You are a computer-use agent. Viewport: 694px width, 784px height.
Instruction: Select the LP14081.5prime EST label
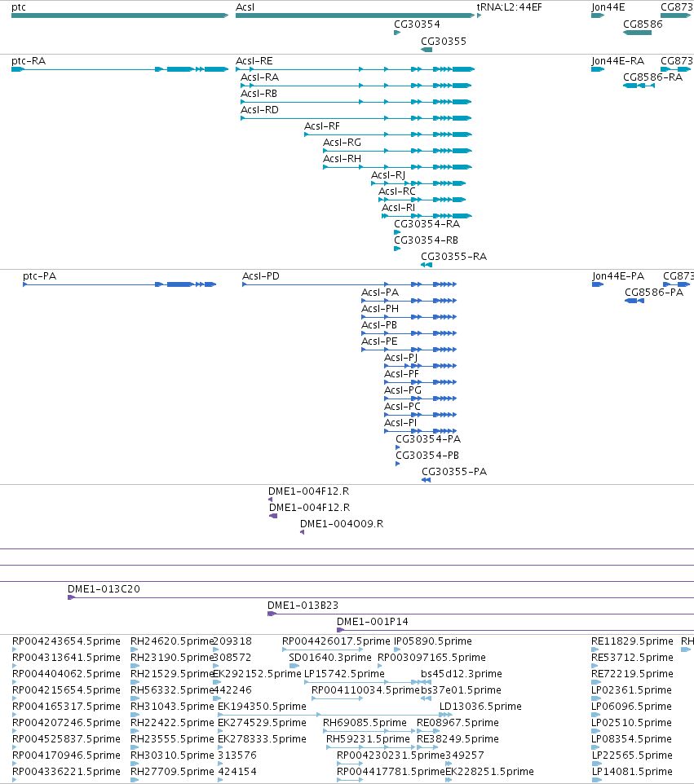pyautogui.click(x=633, y=772)
